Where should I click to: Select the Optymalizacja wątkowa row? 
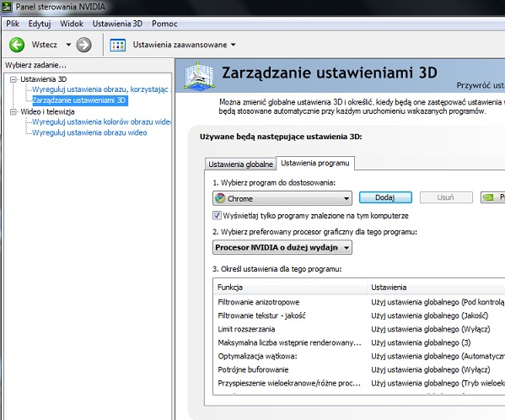pos(359,356)
